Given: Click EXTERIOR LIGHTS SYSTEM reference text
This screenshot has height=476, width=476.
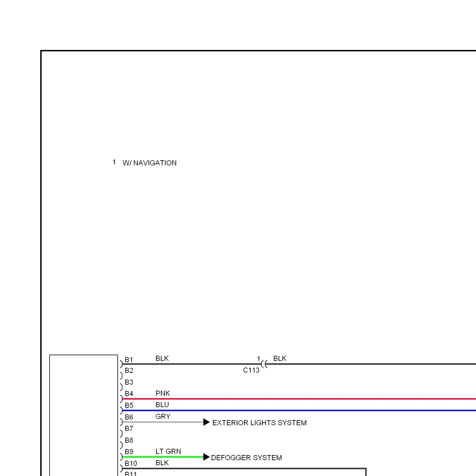Looking at the screenshot, I should click(x=259, y=423).
